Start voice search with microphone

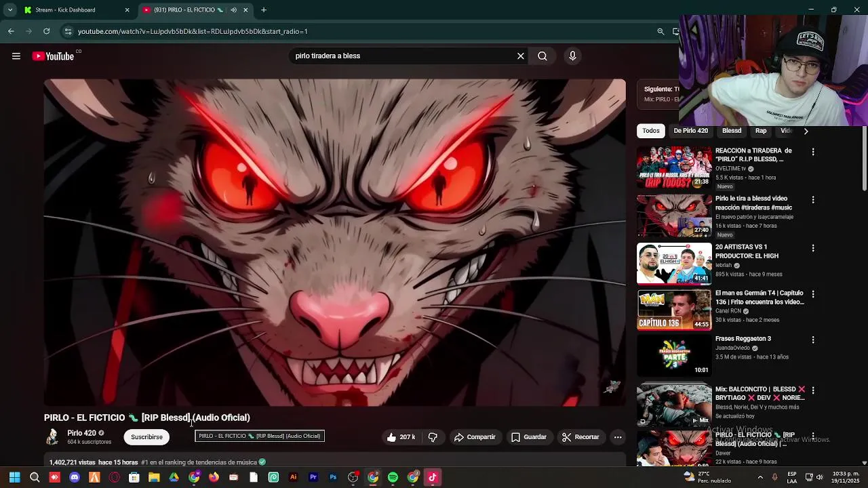[x=572, y=56]
